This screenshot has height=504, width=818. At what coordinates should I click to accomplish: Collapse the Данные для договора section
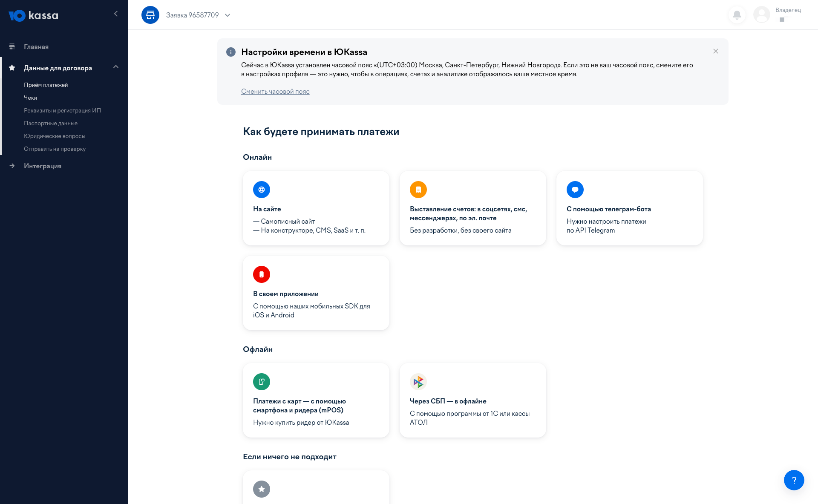point(116,67)
